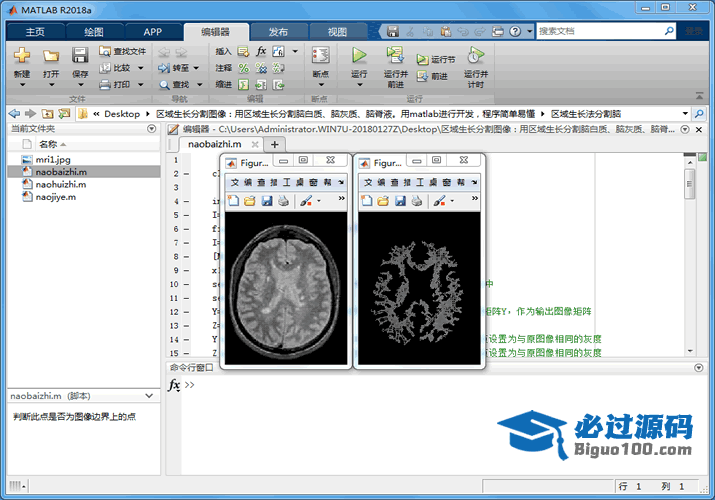Click the Find (查找) magnifier icon

(x=164, y=85)
